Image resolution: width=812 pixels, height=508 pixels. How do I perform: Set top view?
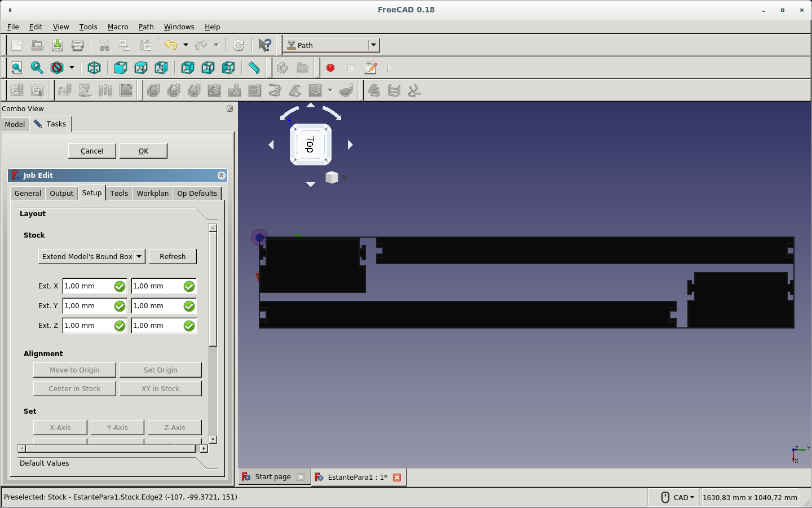(140, 68)
